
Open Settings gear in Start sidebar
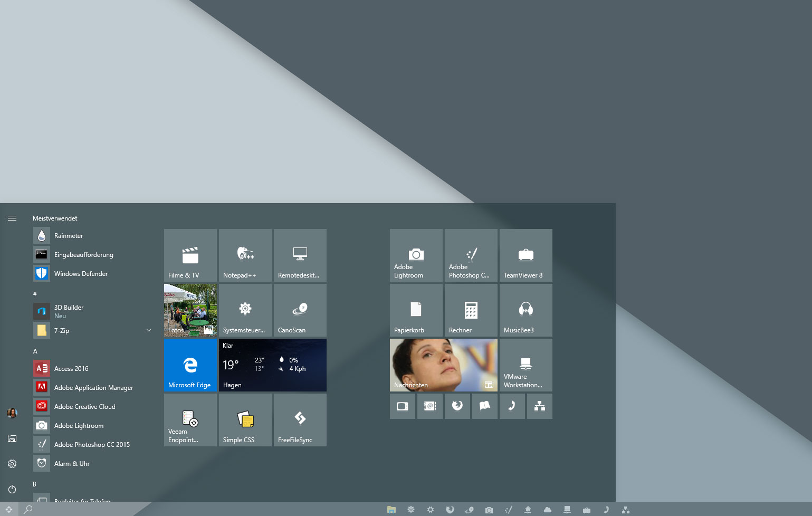point(12,464)
